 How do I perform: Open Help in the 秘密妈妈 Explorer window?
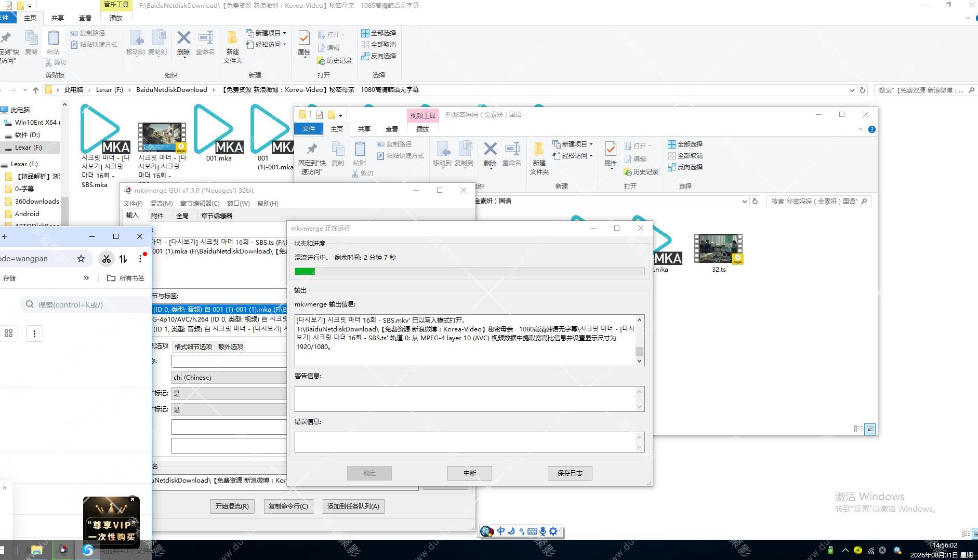click(872, 129)
